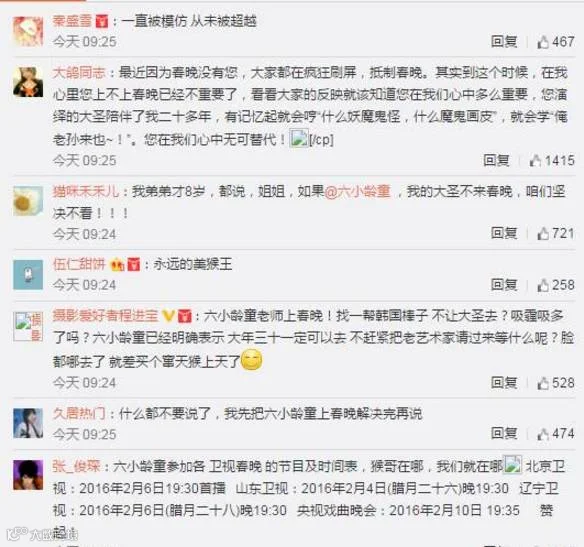Click 回复 on 久居热门's comment

pyautogui.click(x=504, y=433)
